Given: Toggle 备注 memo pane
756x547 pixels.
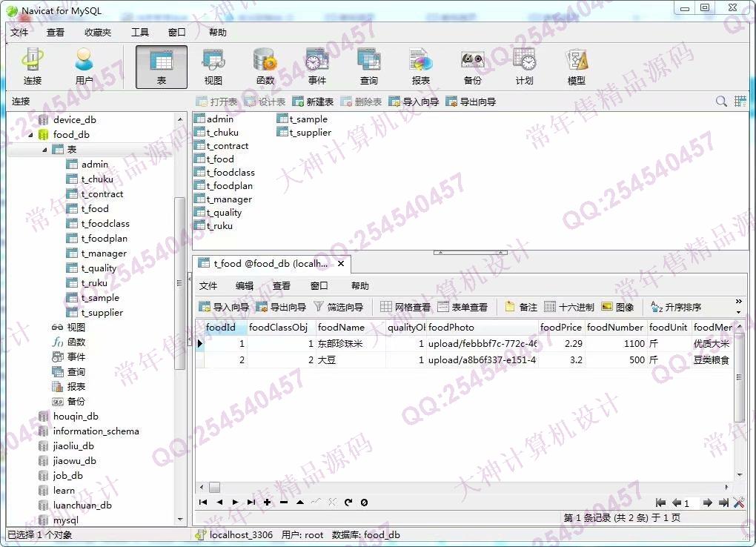Looking at the screenshot, I should tap(521, 307).
